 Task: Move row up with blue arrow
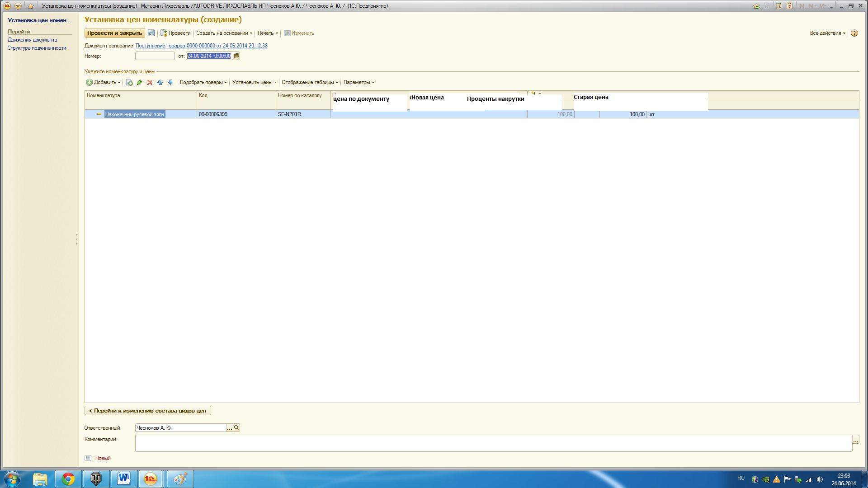tap(160, 82)
